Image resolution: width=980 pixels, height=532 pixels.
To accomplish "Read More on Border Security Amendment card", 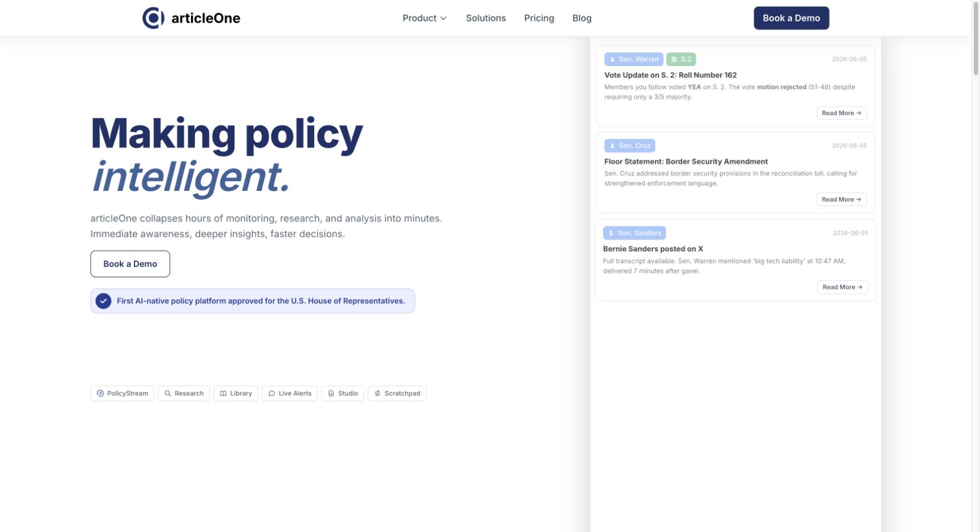I will 841,199.
